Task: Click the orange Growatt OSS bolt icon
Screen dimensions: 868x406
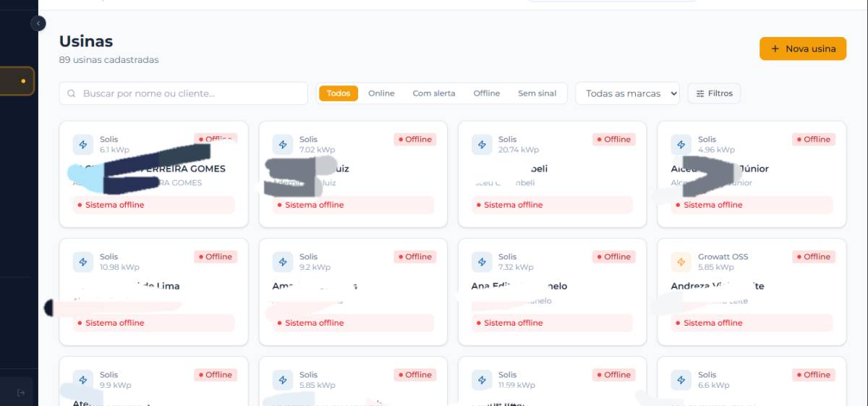Action: 681,261
